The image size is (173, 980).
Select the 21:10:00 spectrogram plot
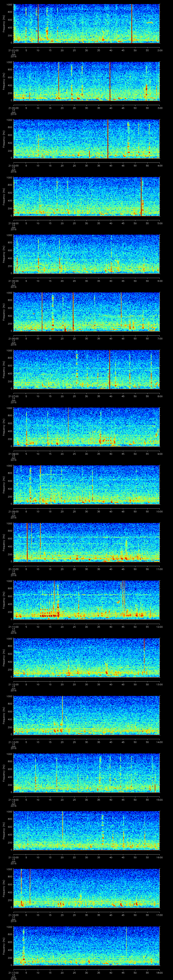point(87,542)
